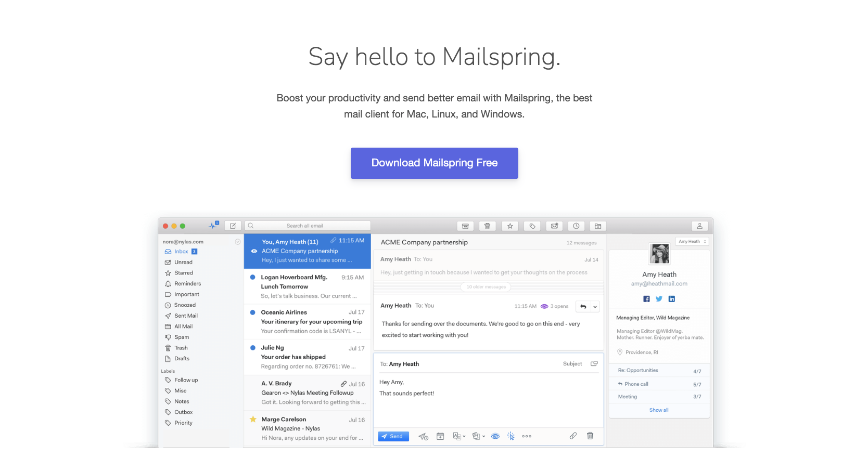Select the Starred folder in sidebar

pyautogui.click(x=183, y=272)
